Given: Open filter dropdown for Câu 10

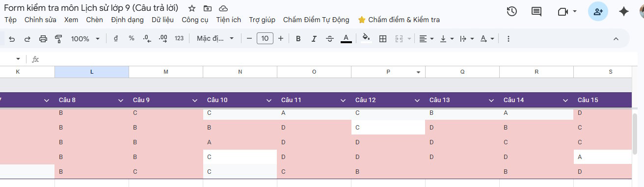Looking at the screenshot, I should 269,100.
